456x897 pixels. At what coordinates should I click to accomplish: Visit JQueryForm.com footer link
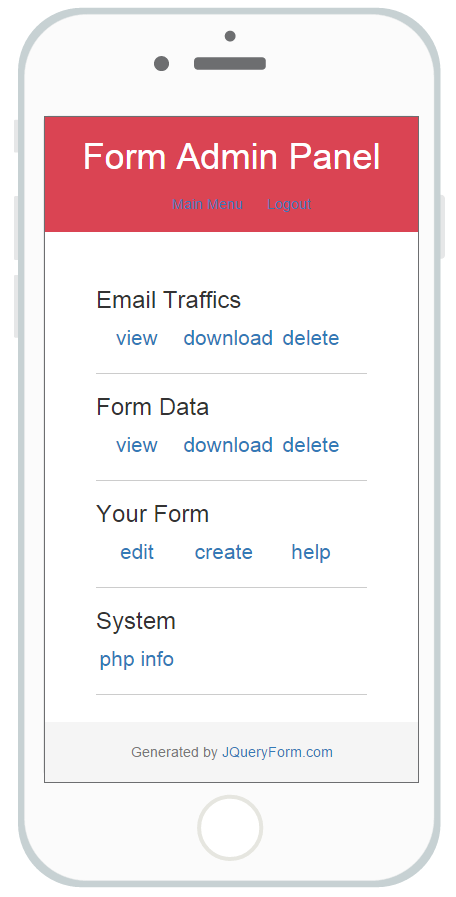277,752
